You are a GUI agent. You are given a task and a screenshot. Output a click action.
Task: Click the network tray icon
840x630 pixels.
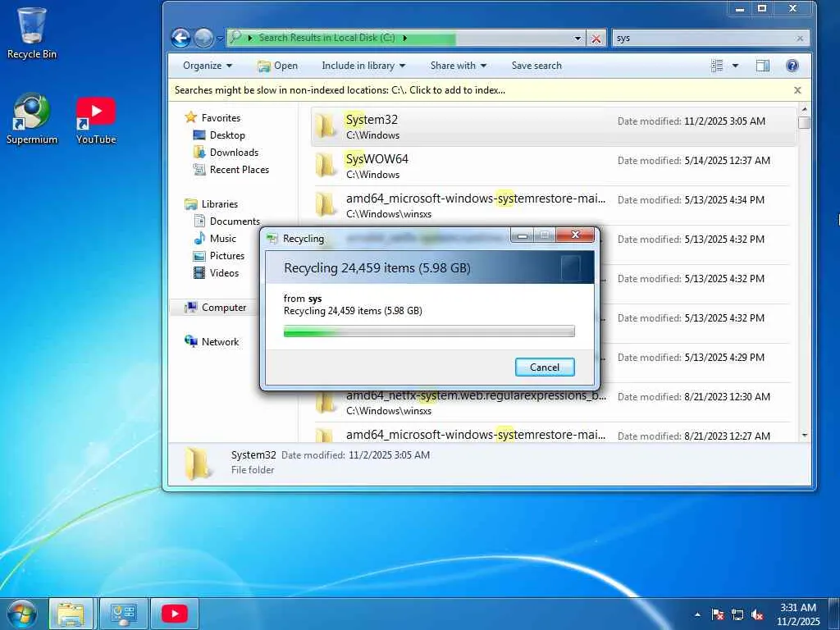[x=737, y=614]
